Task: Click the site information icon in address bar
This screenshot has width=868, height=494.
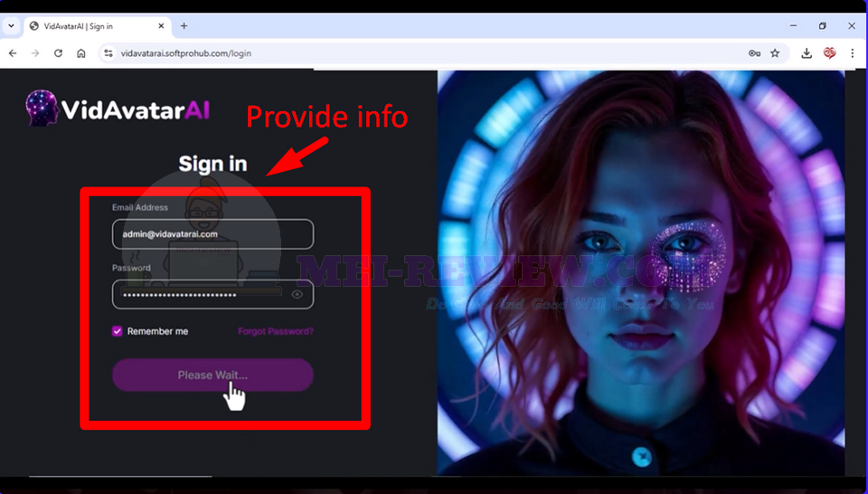Action: [108, 53]
